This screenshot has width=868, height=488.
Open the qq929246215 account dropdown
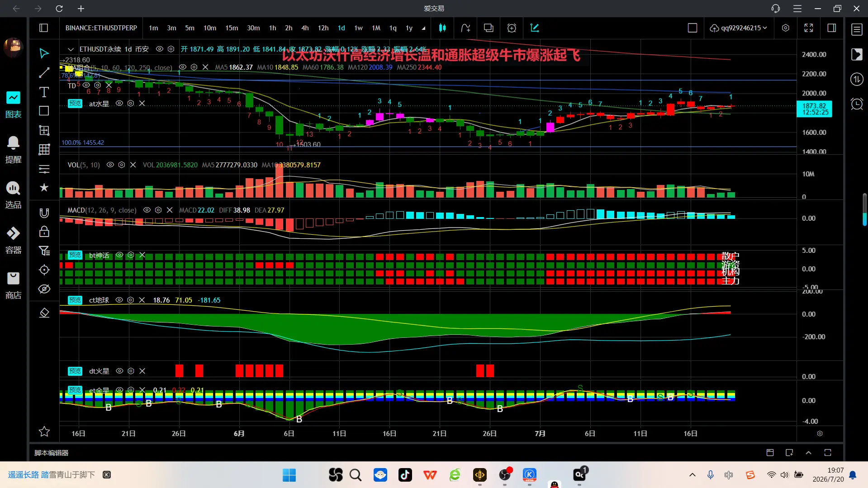pyautogui.click(x=739, y=28)
